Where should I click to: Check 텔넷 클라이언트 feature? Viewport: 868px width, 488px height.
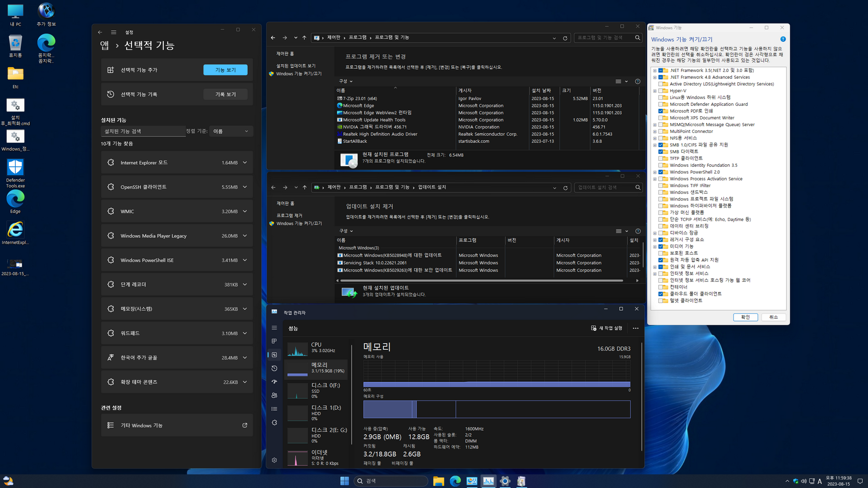click(660, 301)
